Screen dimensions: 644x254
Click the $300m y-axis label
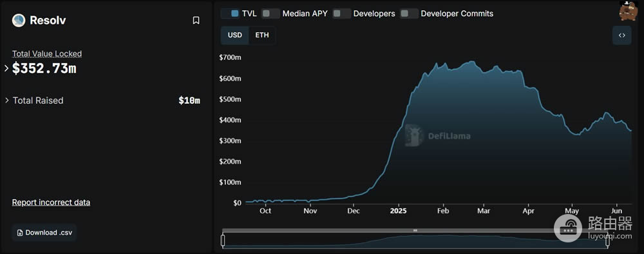coord(230,141)
